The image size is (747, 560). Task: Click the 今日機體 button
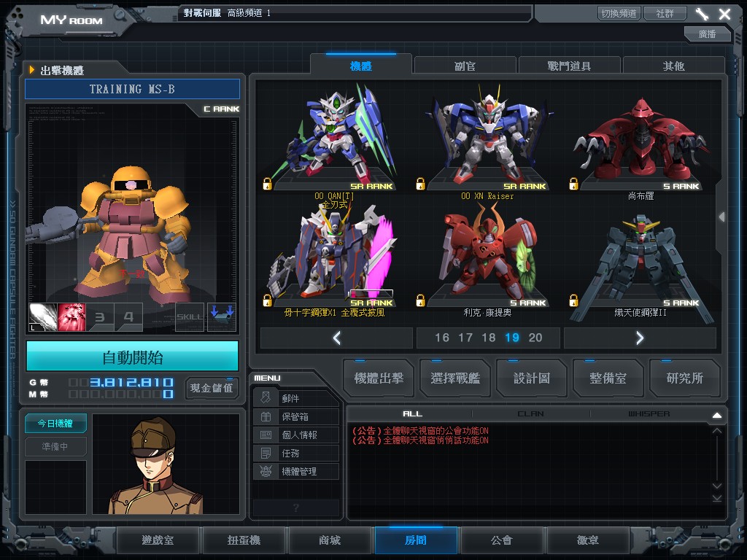[55, 424]
